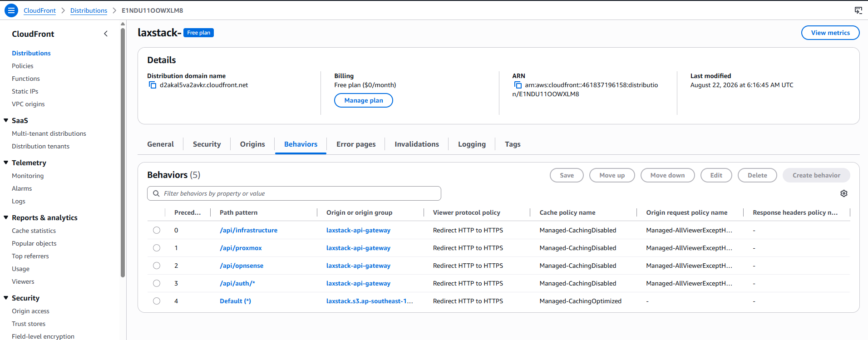Open Popular objects report
The image size is (868, 340).
[34, 243]
